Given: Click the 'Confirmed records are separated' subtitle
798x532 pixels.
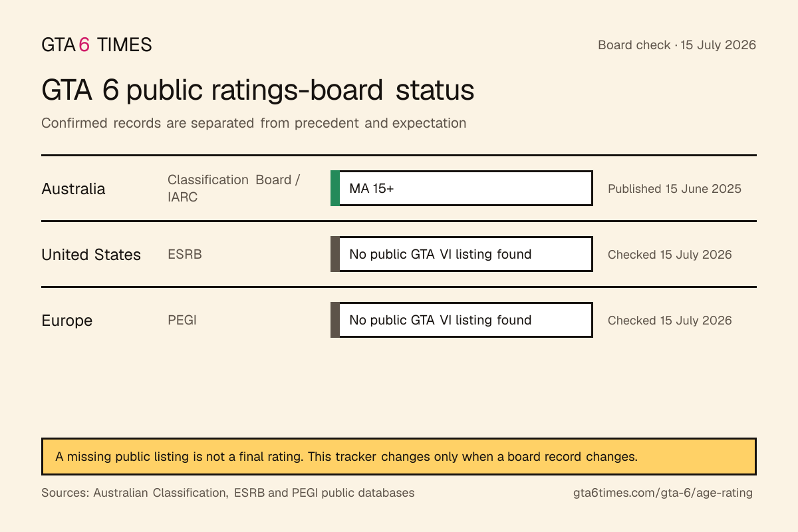Looking at the screenshot, I should tap(254, 123).
